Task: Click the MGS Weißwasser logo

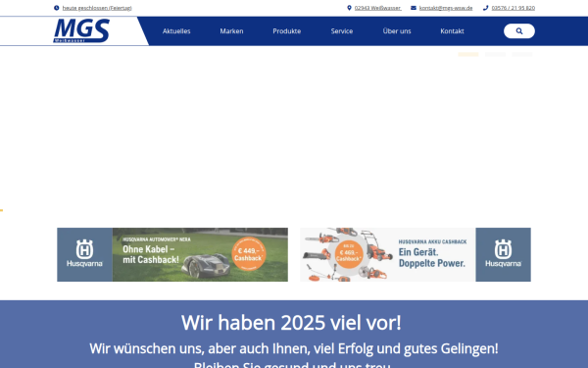Action: pyautogui.click(x=81, y=30)
